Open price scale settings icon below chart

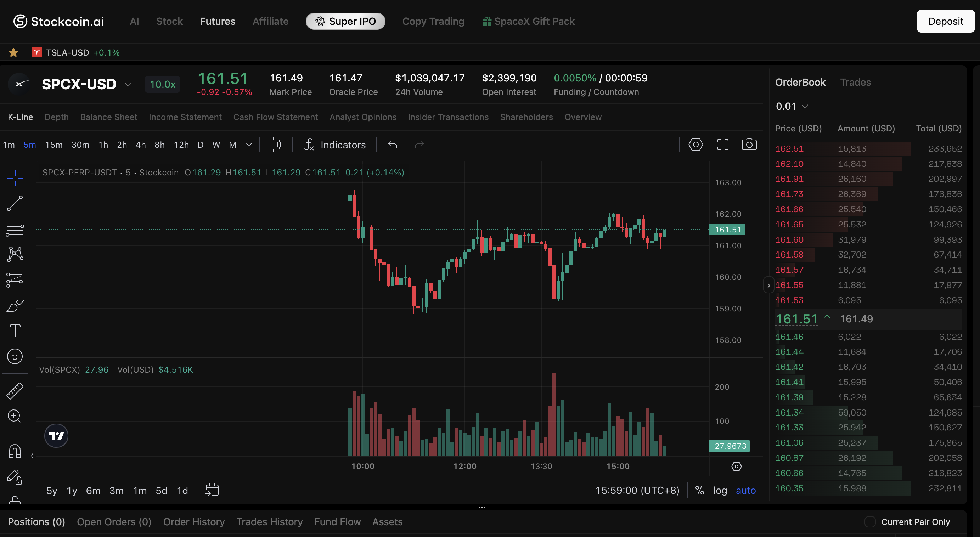pos(737,467)
